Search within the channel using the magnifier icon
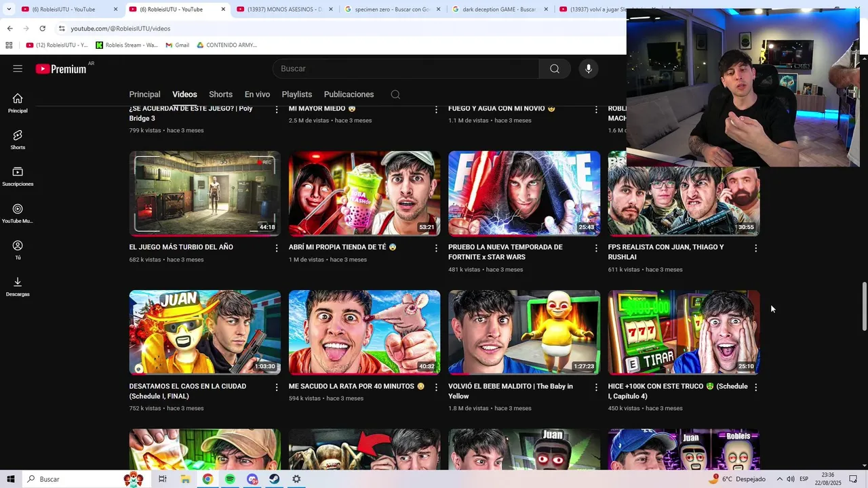The width and height of the screenshot is (868, 488). click(x=395, y=94)
